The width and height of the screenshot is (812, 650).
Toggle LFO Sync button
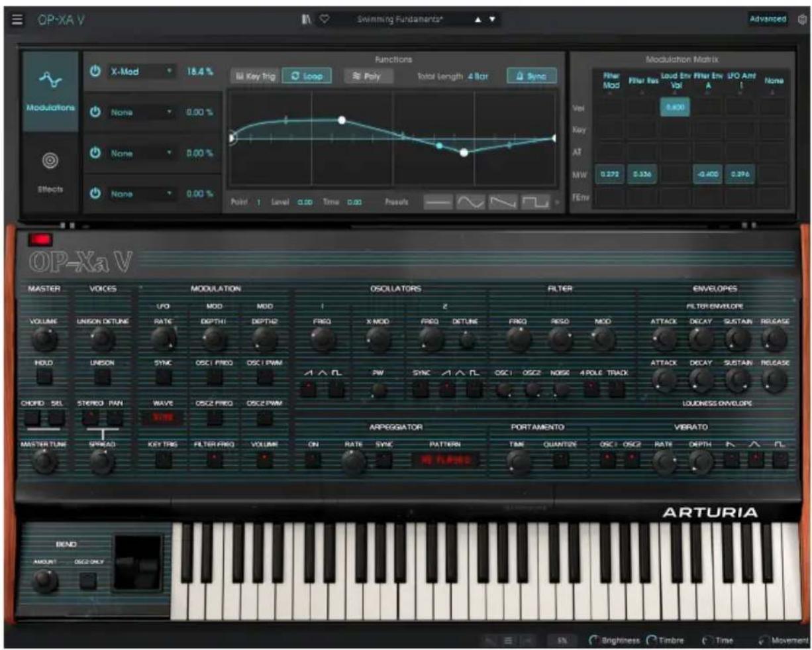(x=163, y=377)
